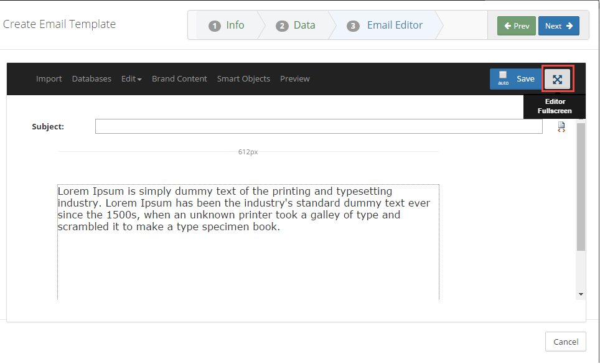
Task: Proceed with the Next button
Action: click(x=558, y=26)
